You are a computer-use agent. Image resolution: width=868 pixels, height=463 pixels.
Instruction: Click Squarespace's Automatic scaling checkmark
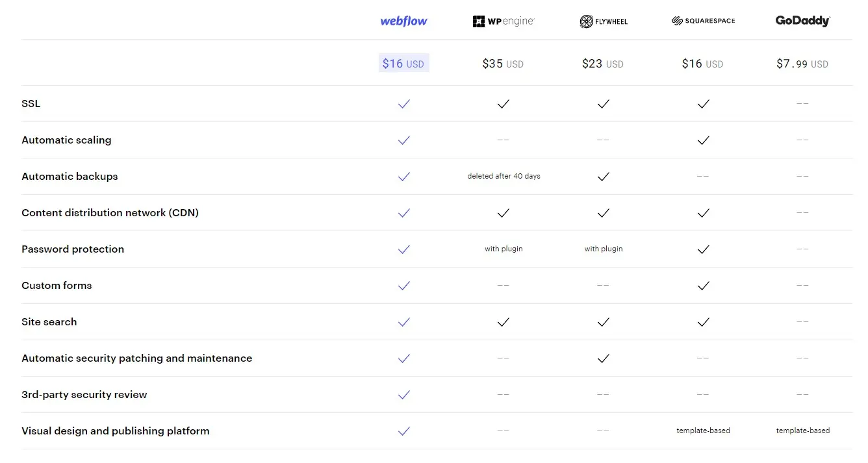703,140
